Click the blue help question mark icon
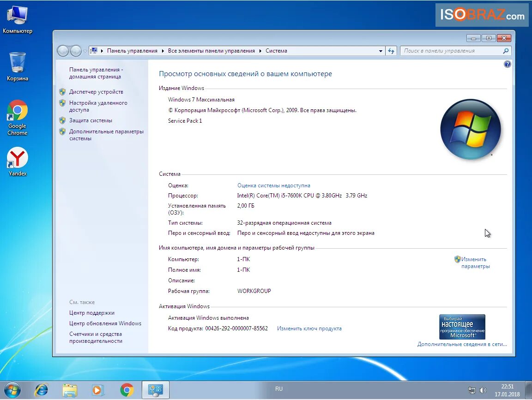This screenshot has width=532, height=400. [x=507, y=64]
